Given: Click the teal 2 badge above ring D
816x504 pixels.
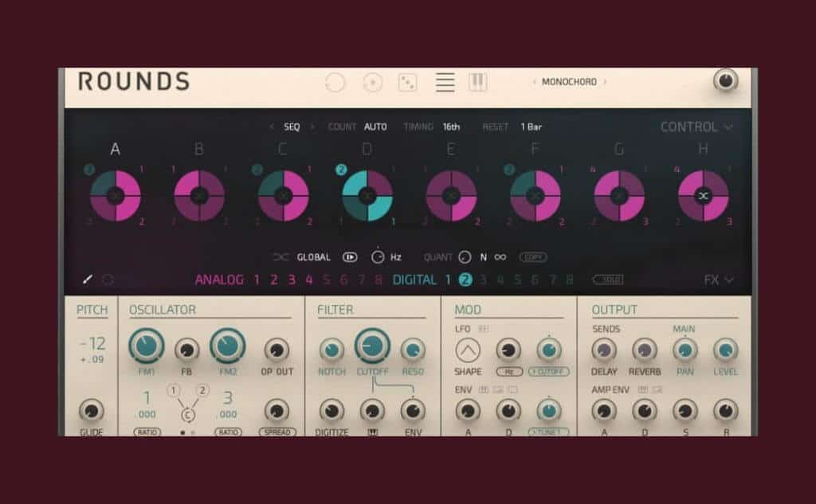Looking at the screenshot, I should click(341, 170).
